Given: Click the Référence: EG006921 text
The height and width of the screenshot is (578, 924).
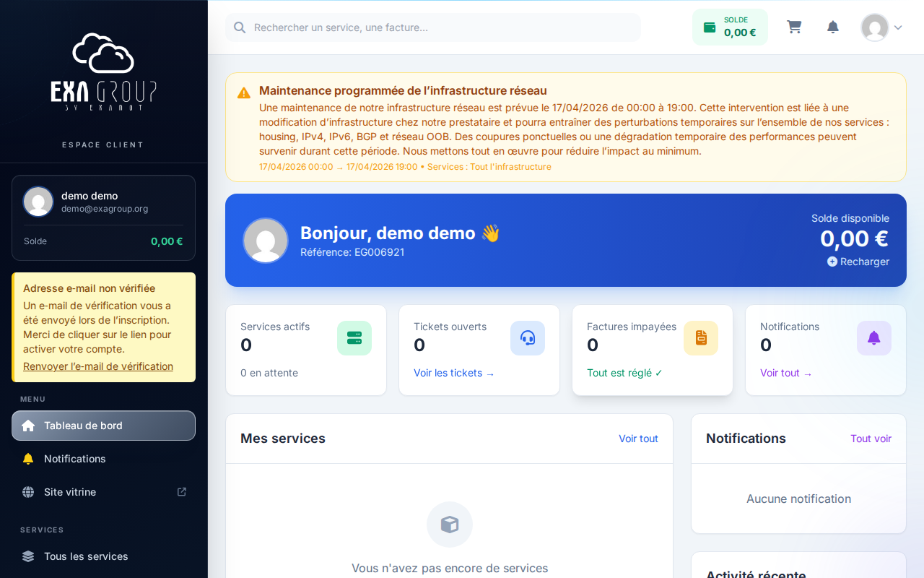Looking at the screenshot, I should (x=352, y=252).
